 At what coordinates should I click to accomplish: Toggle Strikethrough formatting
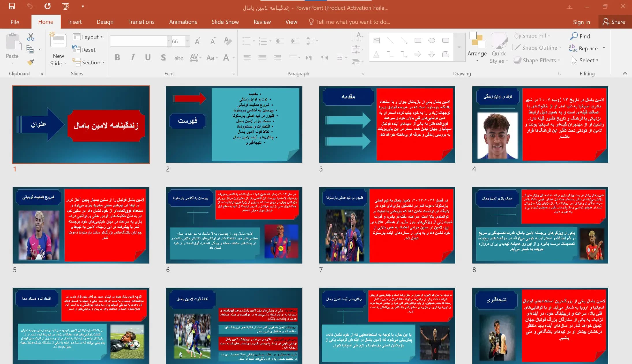[179, 58]
